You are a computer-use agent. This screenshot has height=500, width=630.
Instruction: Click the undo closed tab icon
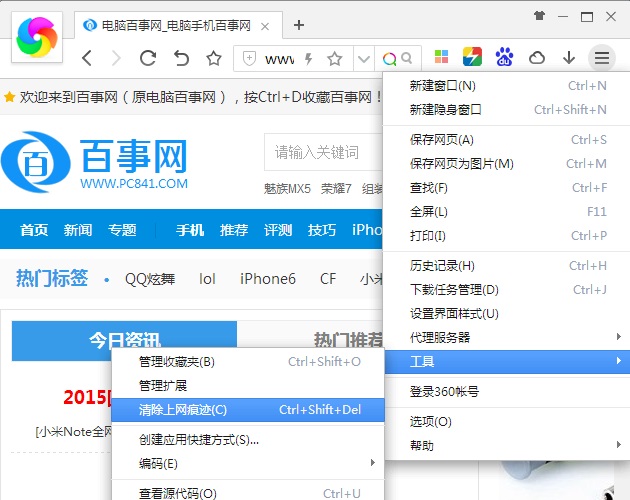click(181, 58)
